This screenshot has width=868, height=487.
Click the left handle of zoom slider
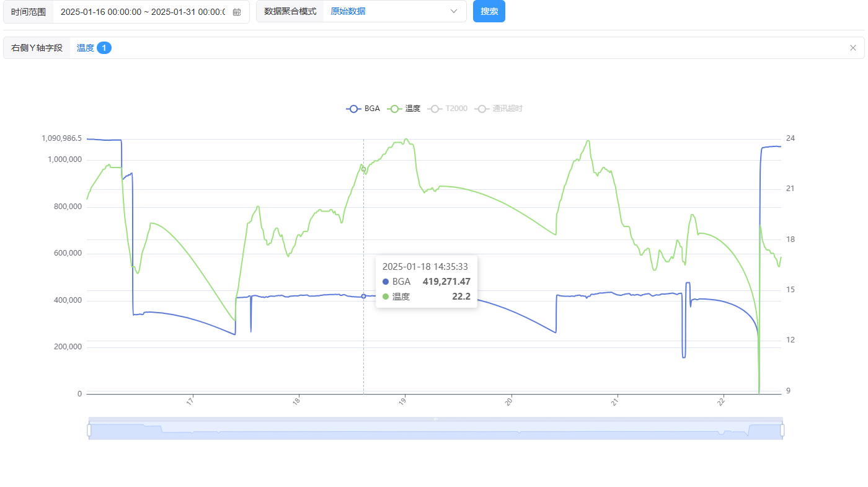tap(89, 429)
